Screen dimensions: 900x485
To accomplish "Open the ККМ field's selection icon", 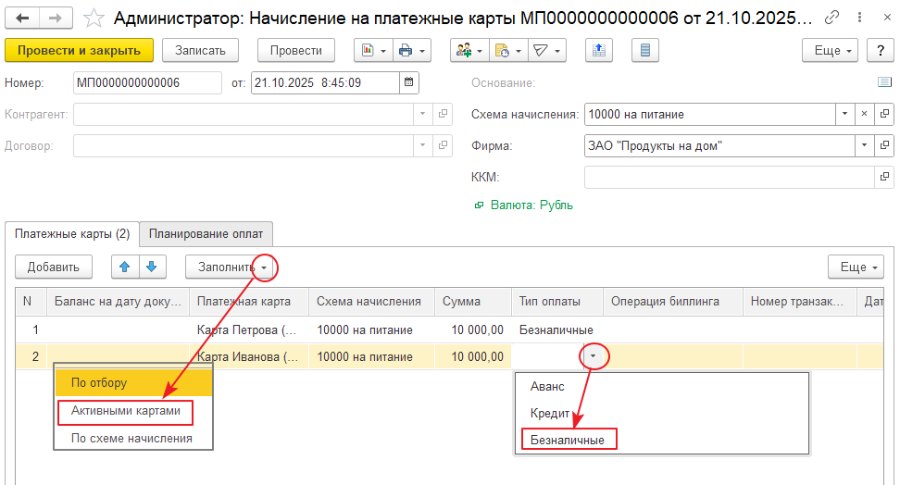I will (x=885, y=177).
